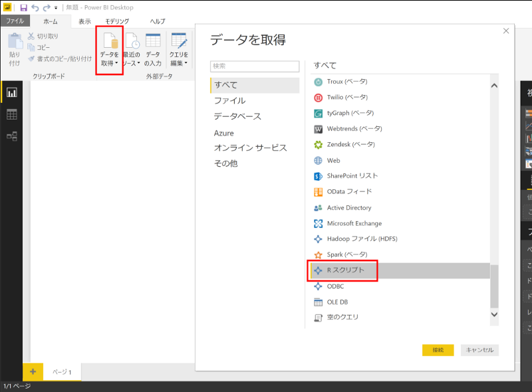Click the Web globe icon
The image size is (532, 392).
point(318,160)
